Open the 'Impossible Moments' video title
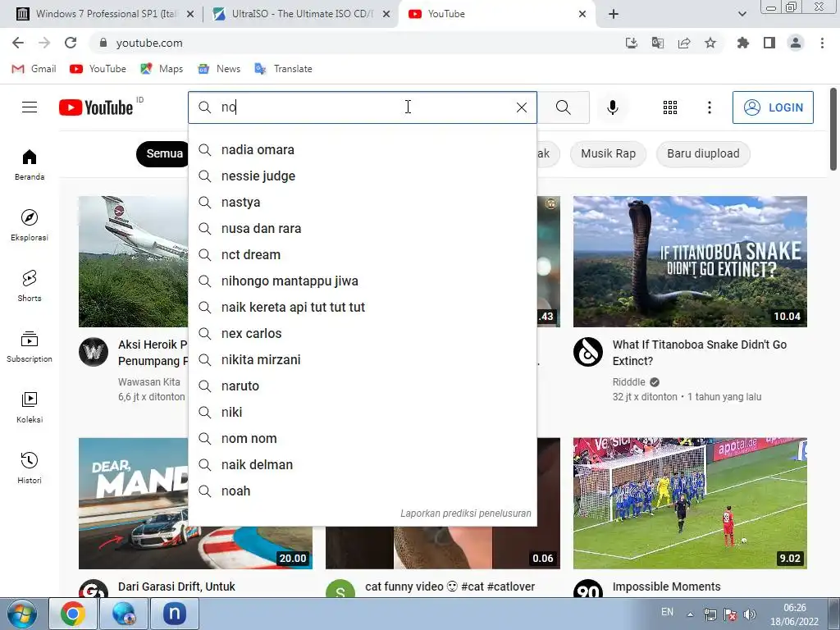The width and height of the screenshot is (840, 630). tap(666, 587)
